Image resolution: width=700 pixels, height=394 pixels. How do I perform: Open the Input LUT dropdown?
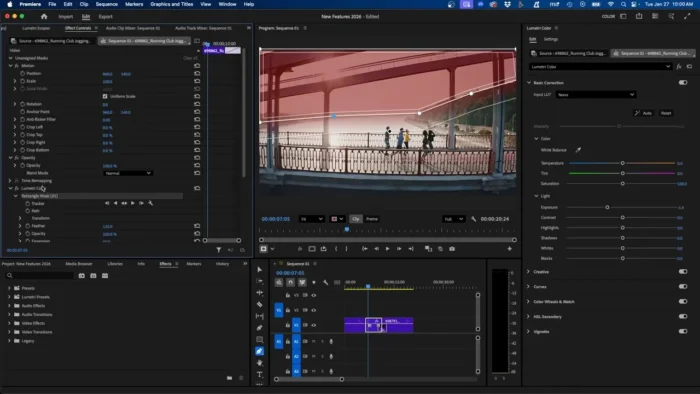point(596,95)
